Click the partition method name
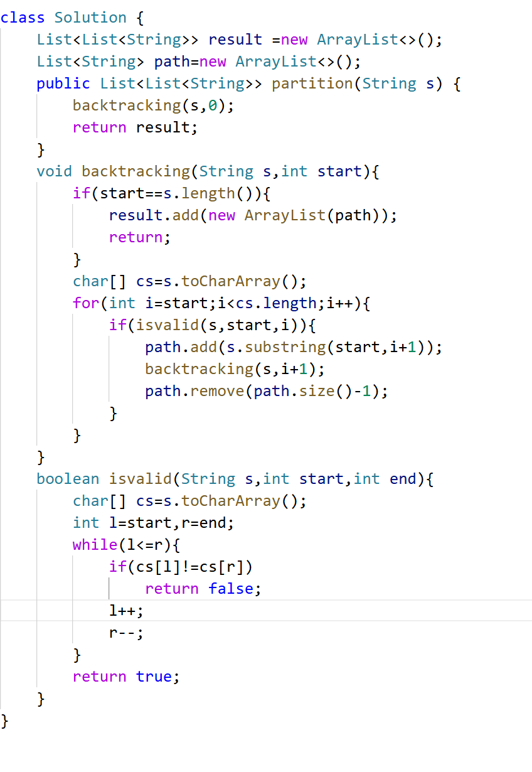The height and width of the screenshot is (772, 532). tap(312, 83)
